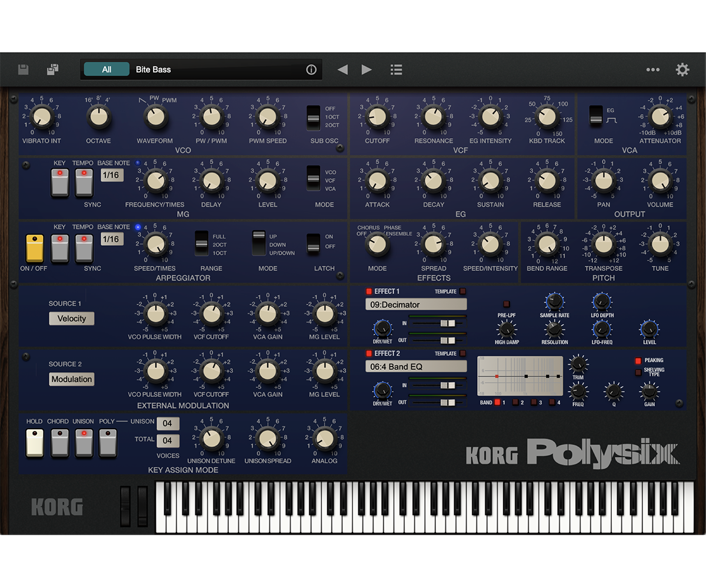Toggle the MG Tempo sync button
This screenshot has height=588, width=706.
tap(84, 182)
